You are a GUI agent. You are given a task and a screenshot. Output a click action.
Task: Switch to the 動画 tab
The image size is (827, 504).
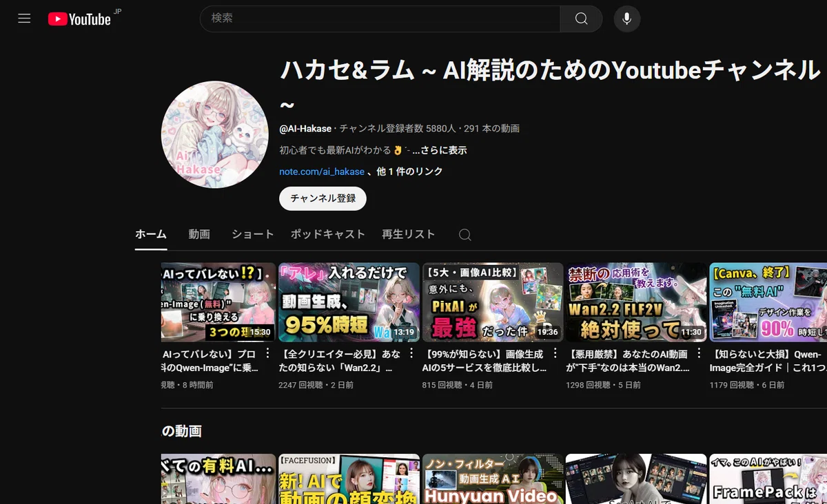pos(199,234)
